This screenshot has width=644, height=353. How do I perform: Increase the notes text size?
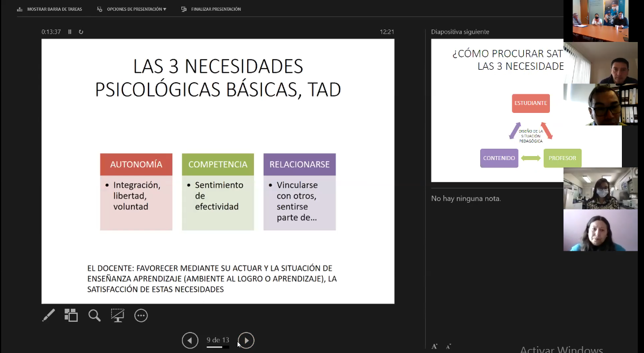coord(434,346)
